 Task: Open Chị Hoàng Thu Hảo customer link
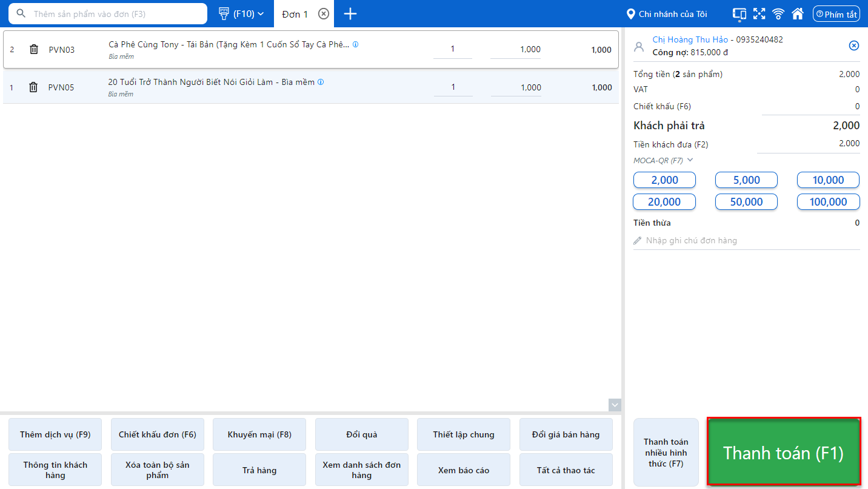click(x=690, y=39)
